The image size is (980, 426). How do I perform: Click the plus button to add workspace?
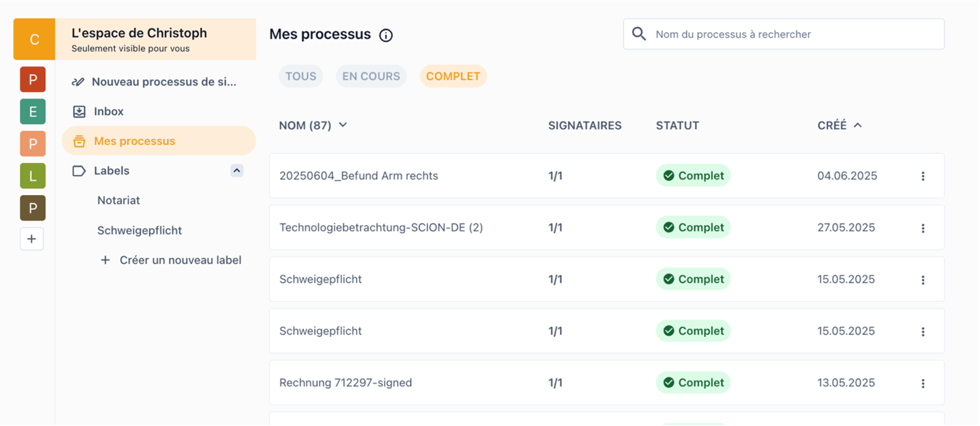[32, 239]
